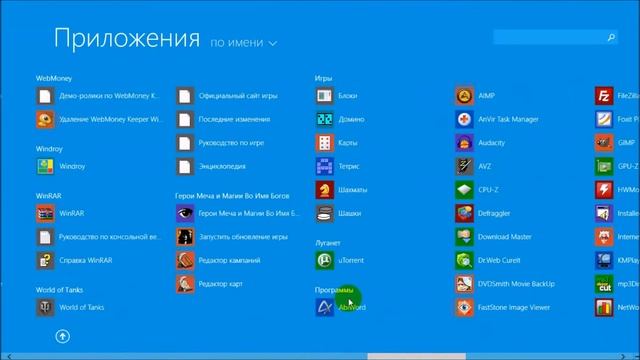Start the AVZ antivirus icon

point(464,166)
